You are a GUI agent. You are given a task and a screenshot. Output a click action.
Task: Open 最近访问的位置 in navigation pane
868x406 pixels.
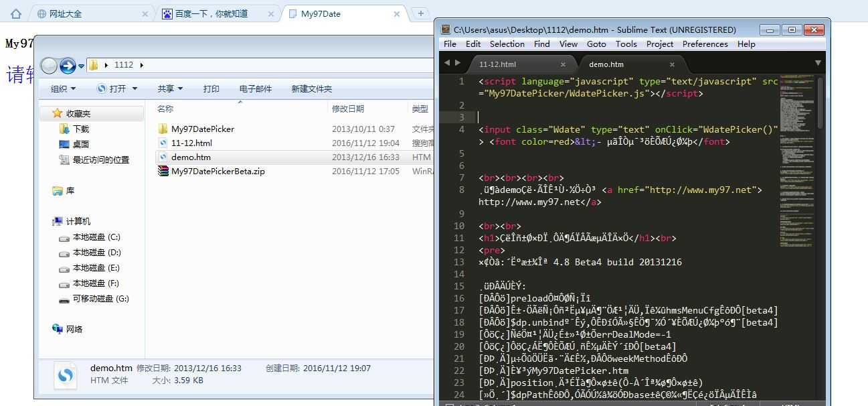pos(94,159)
